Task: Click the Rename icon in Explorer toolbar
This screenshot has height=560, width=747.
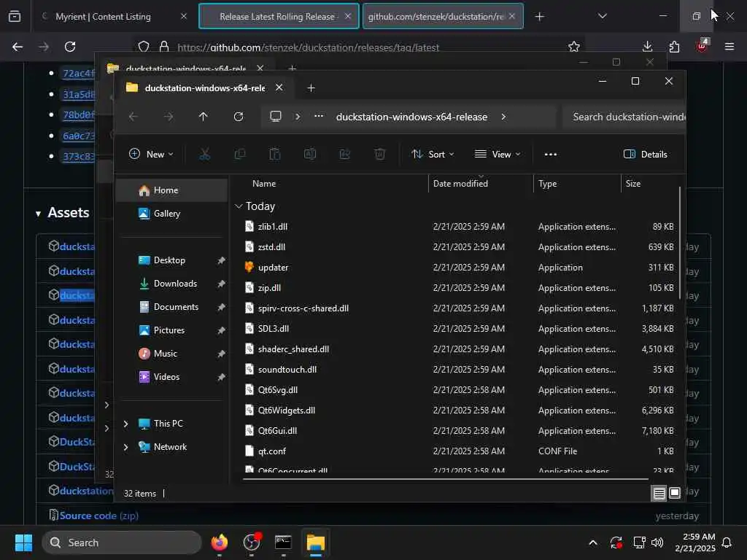Action: coord(309,155)
